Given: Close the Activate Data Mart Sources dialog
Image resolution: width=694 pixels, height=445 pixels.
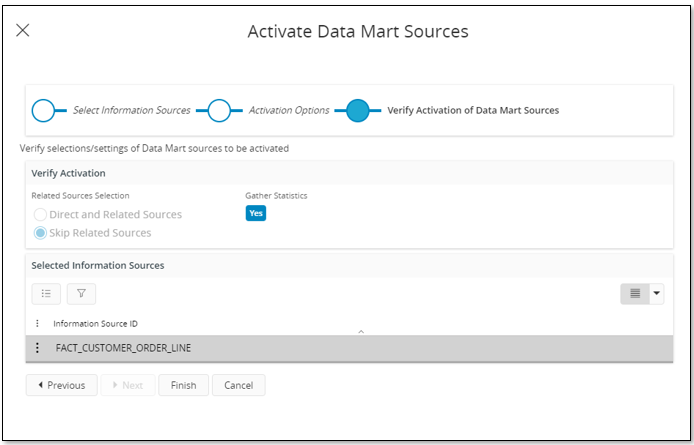Looking at the screenshot, I should click(23, 31).
